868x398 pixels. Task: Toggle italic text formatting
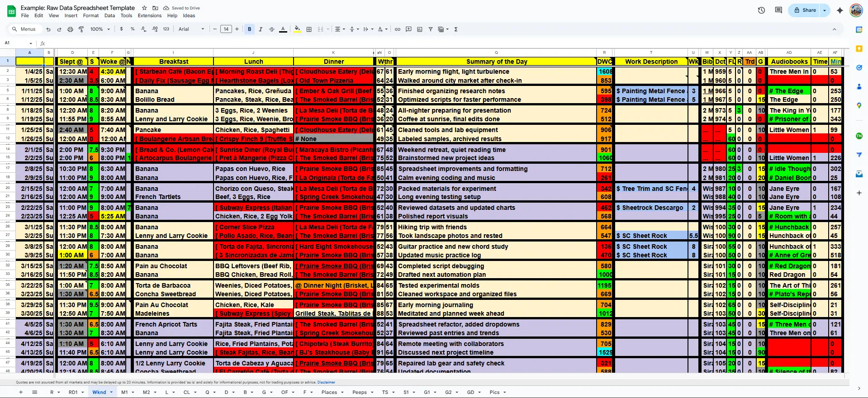(261, 29)
